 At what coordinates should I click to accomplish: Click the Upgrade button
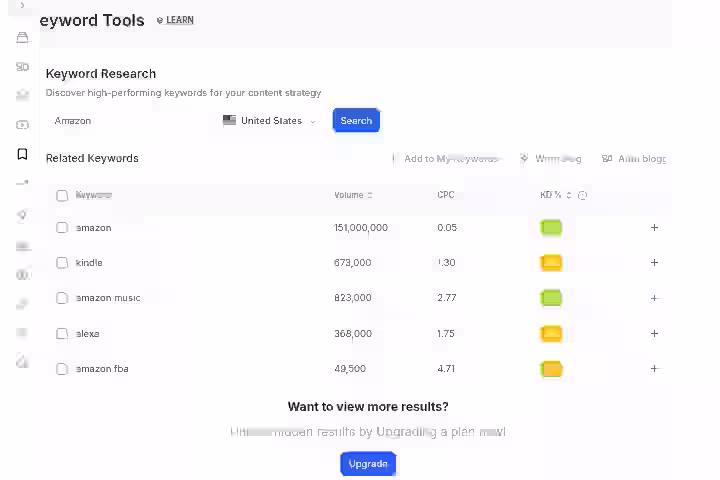[x=368, y=464]
